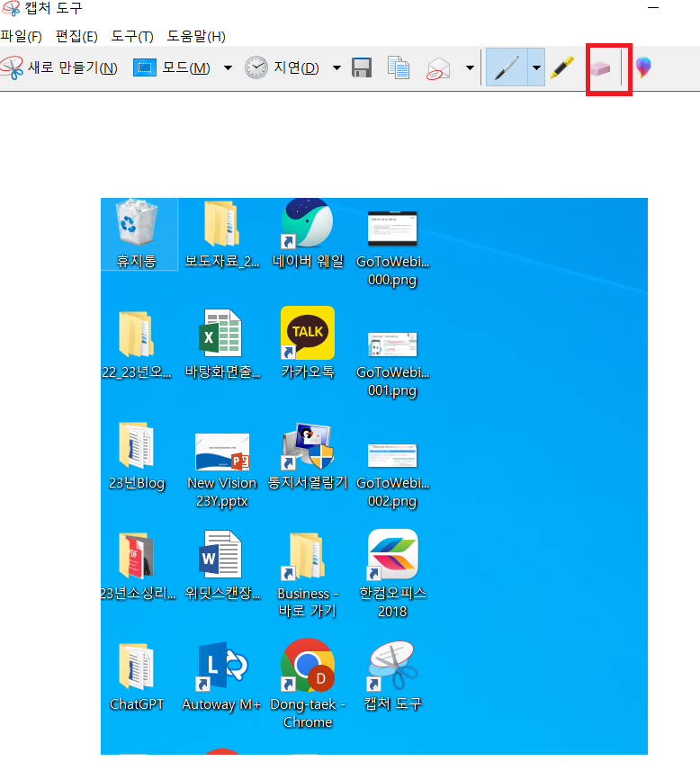This screenshot has height=770, width=700.
Task: Click the 지연(D) delay clock button
Action: click(282, 67)
